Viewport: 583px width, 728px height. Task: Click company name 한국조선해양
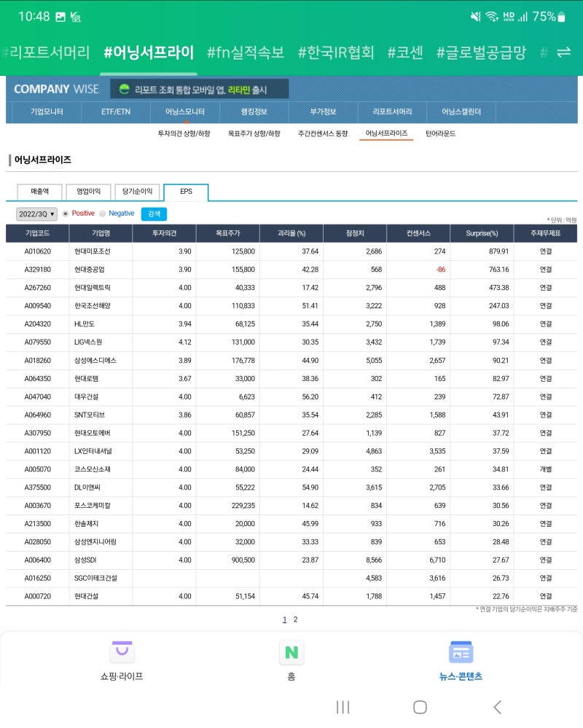[x=93, y=306]
